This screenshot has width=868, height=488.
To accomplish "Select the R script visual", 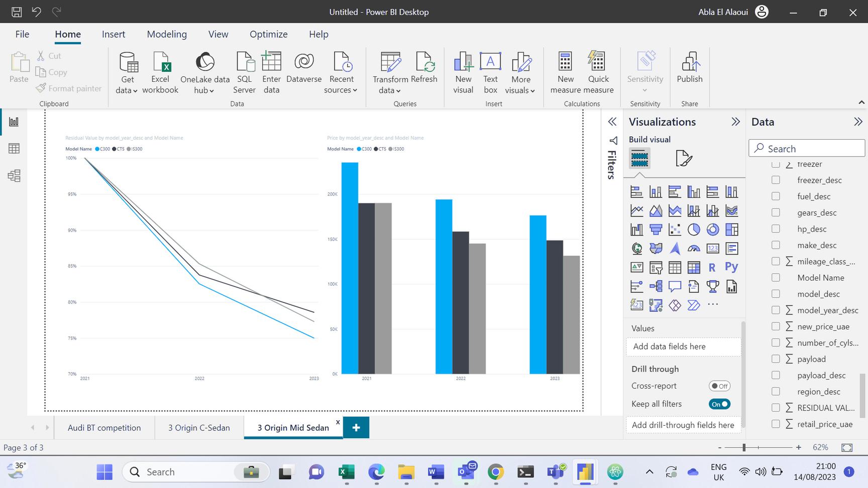I will (x=712, y=268).
